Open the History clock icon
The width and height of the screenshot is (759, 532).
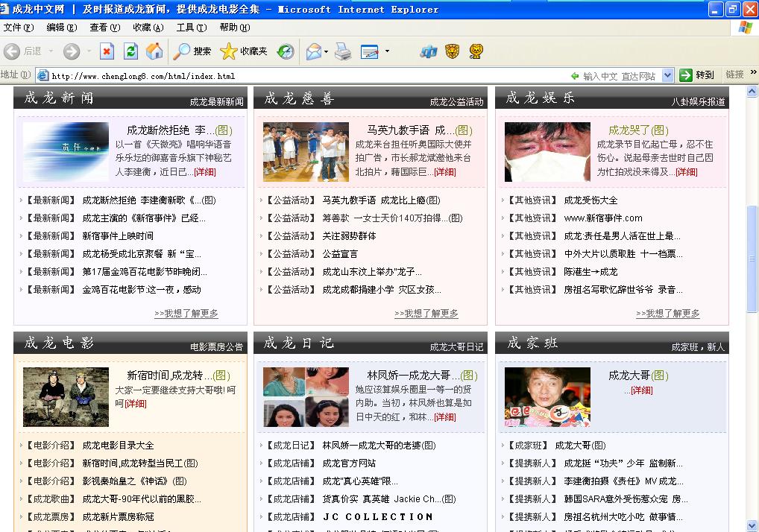(286, 51)
